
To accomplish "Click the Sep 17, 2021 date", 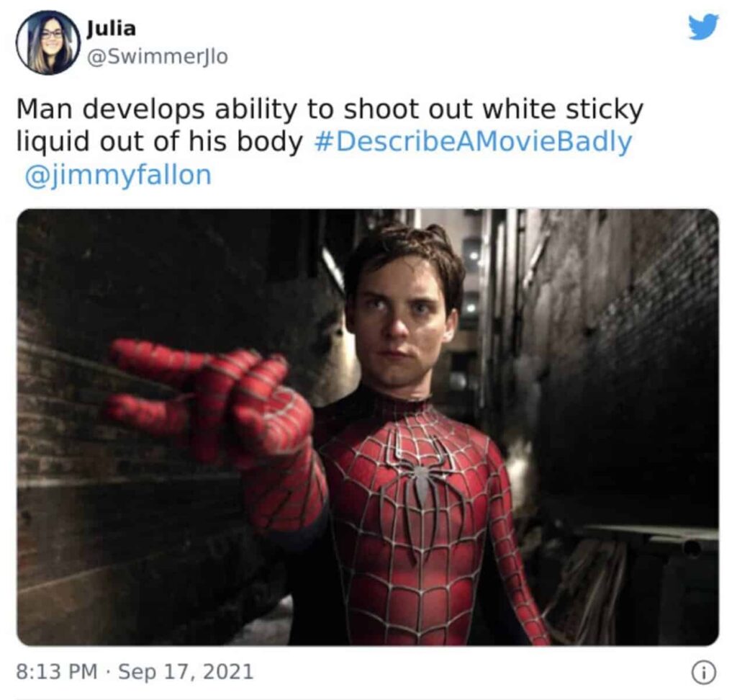I will 186,671.
